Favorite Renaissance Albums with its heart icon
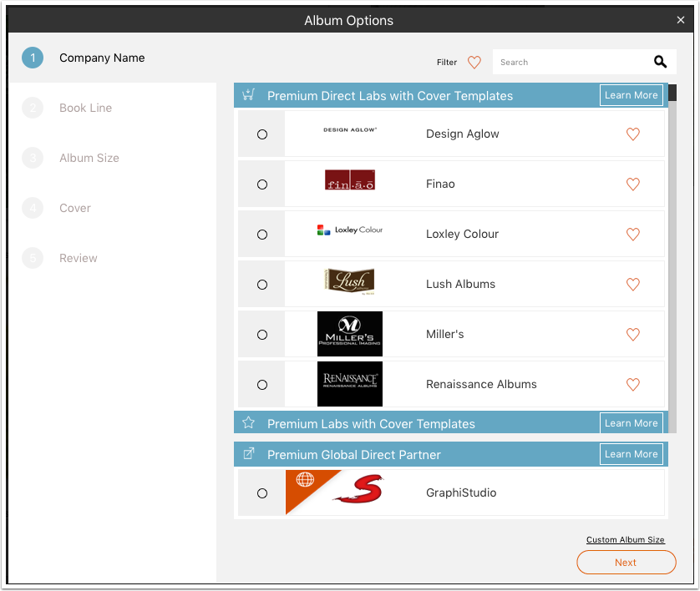The width and height of the screenshot is (700, 591). click(x=633, y=385)
